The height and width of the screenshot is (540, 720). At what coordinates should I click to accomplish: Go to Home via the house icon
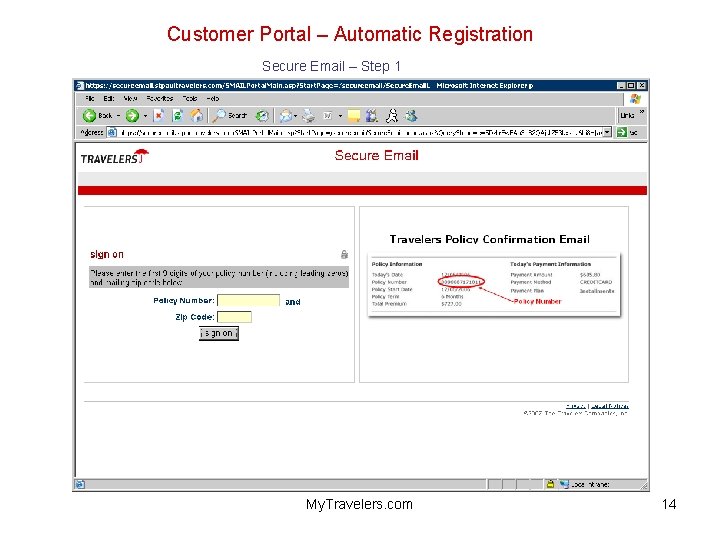197,116
